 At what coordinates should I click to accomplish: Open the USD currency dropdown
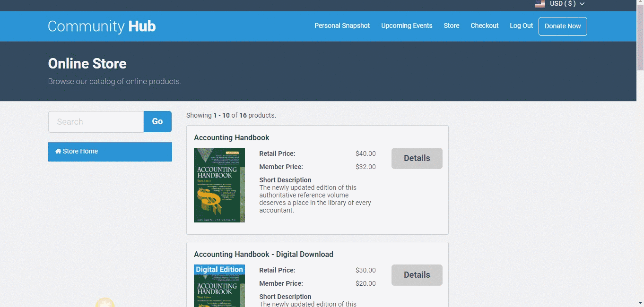[562, 4]
